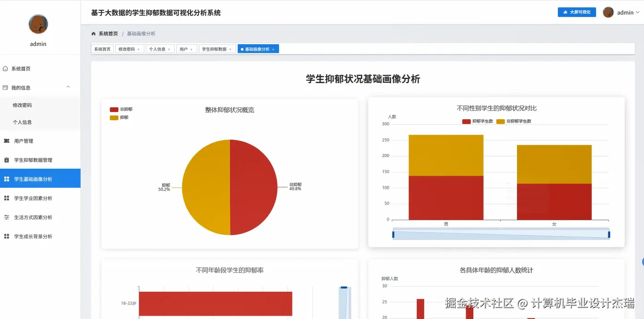The image size is (644, 319).
Task: Click the card icon beside 我的信息
Action: point(5,87)
